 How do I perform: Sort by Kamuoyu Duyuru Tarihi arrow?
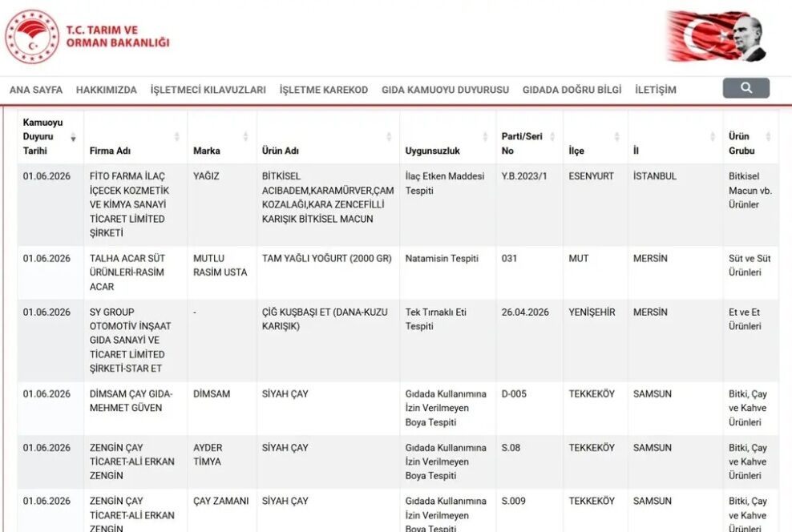(73, 137)
